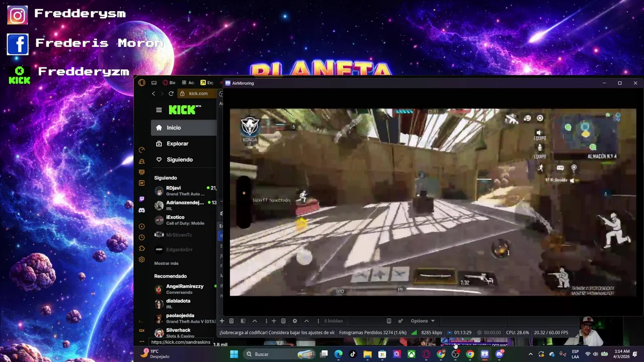Viewport: 644px width, 362px height.
Task: Click settings gear in streaming toolbar
Action: [295, 321]
